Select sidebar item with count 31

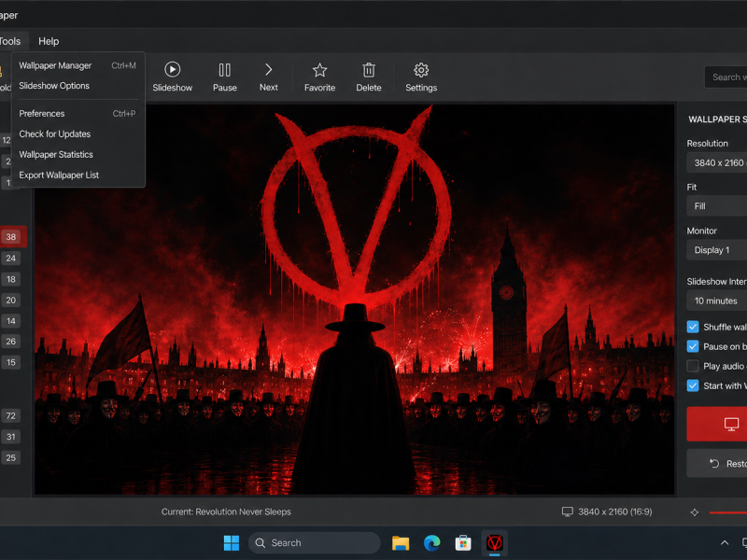tap(11, 437)
